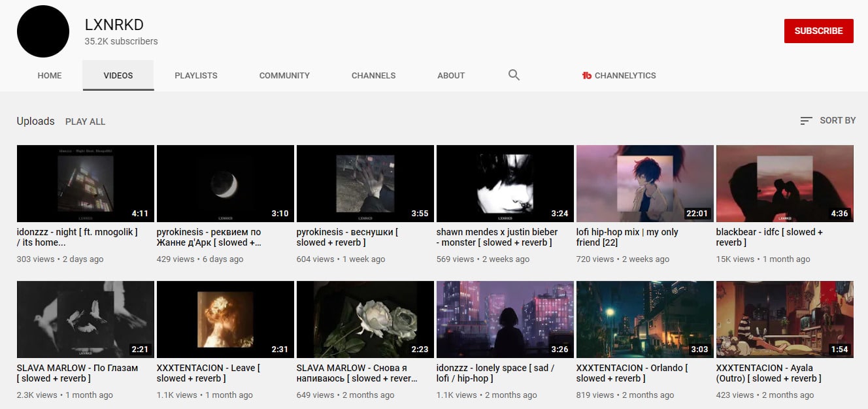Click '604 views • 1 week ago' text

coord(339,259)
